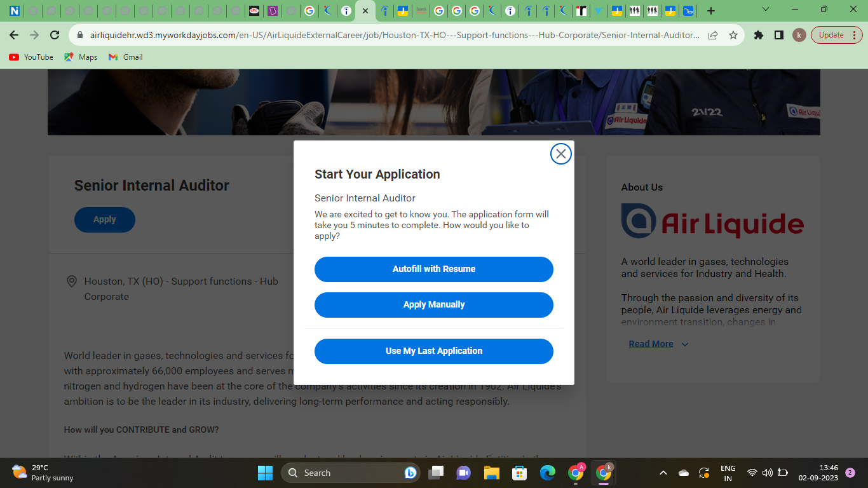Open Wi-Fi network settings
This screenshot has width=868, height=488.
point(752,473)
